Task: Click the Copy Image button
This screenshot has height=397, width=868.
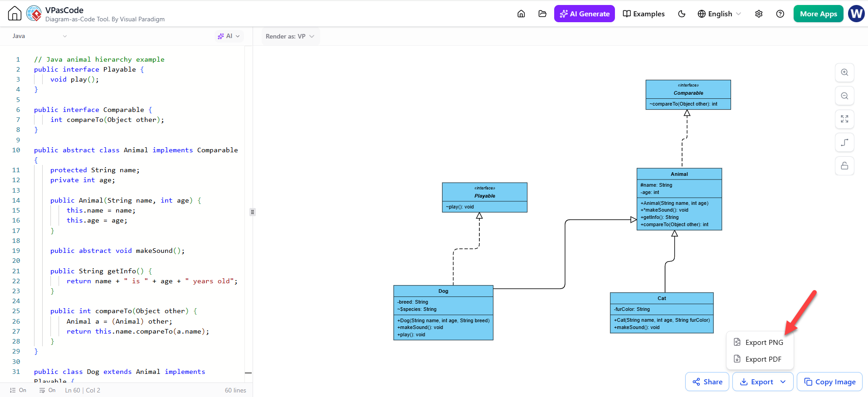Action: click(829, 382)
